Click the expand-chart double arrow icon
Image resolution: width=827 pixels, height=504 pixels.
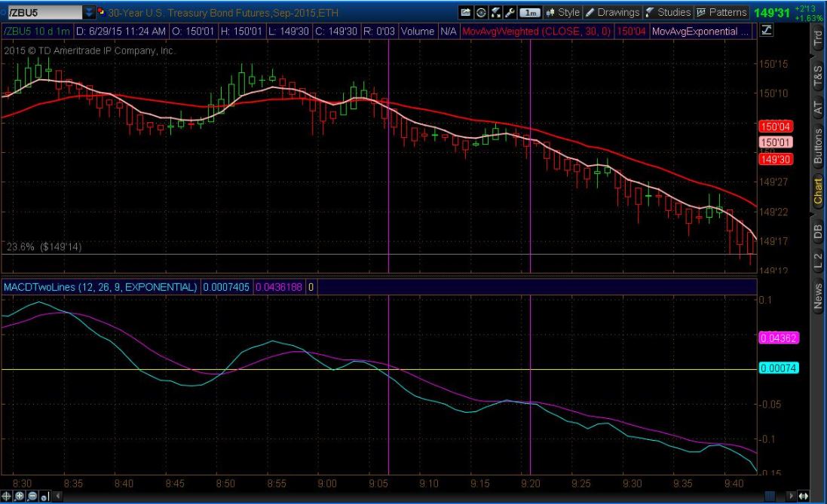pos(804,496)
